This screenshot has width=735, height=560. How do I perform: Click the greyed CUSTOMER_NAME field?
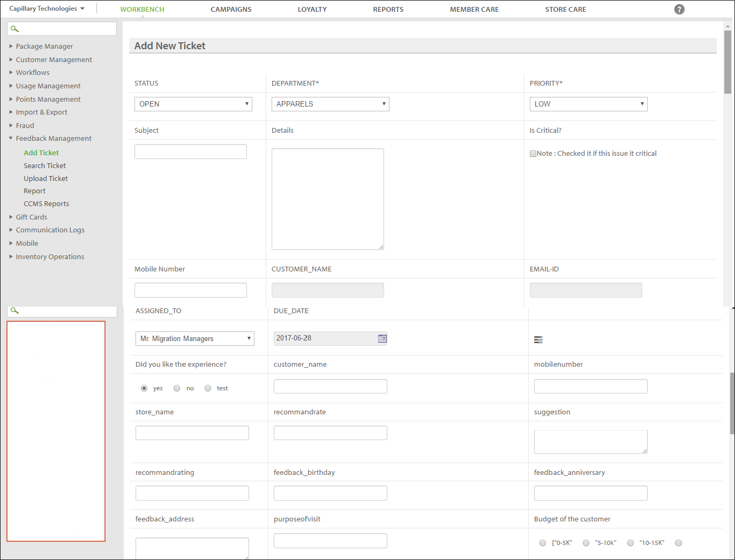tap(328, 290)
